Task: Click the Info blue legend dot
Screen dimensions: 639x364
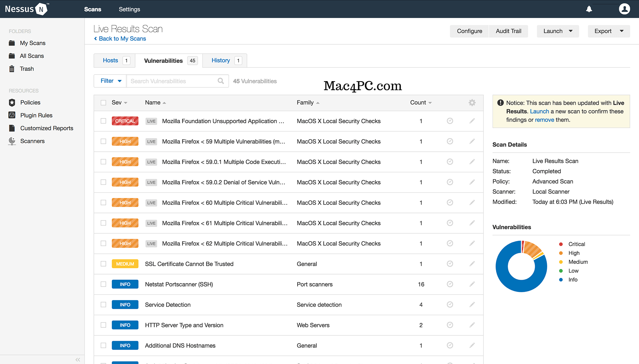Action: pyautogui.click(x=561, y=280)
